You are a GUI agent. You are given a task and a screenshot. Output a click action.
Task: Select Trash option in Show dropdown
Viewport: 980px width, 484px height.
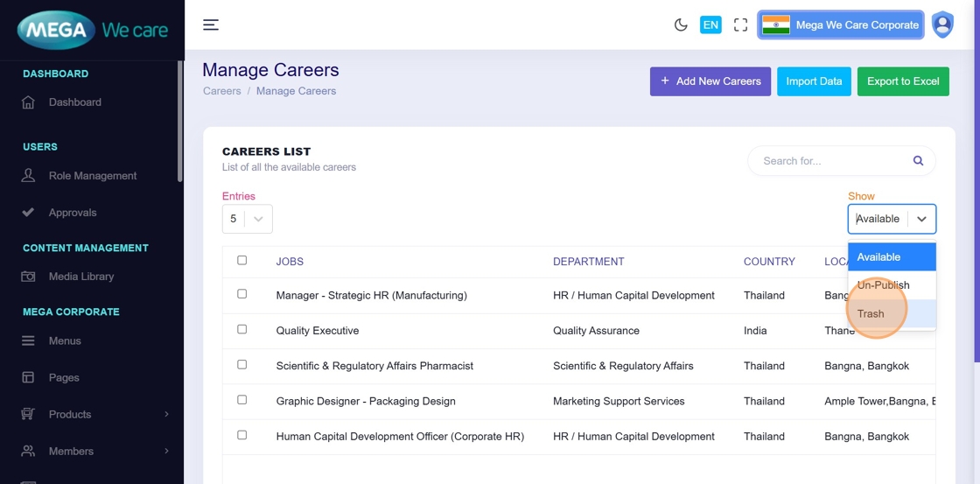pyautogui.click(x=871, y=314)
